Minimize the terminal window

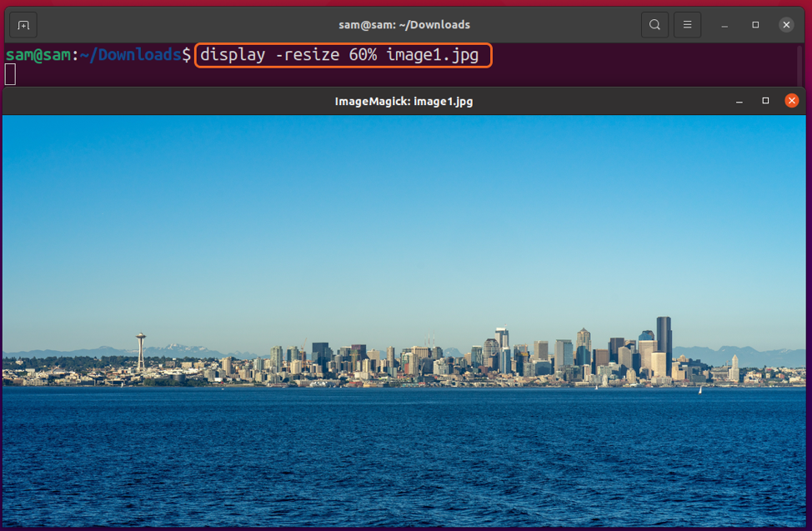point(724,25)
